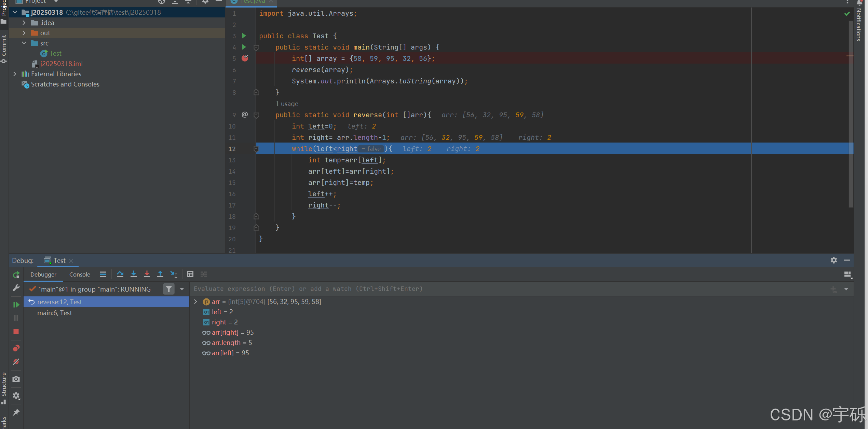This screenshot has height=429, width=868.
Task: Expand the out folder in project tree
Action: tap(24, 33)
